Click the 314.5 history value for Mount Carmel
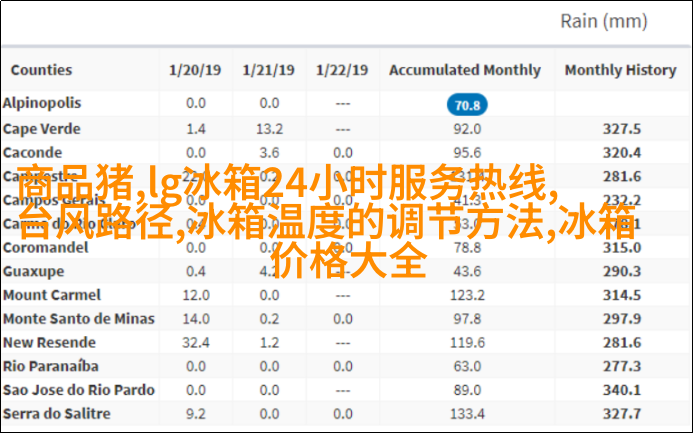The width and height of the screenshot is (694, 434). 622,295
